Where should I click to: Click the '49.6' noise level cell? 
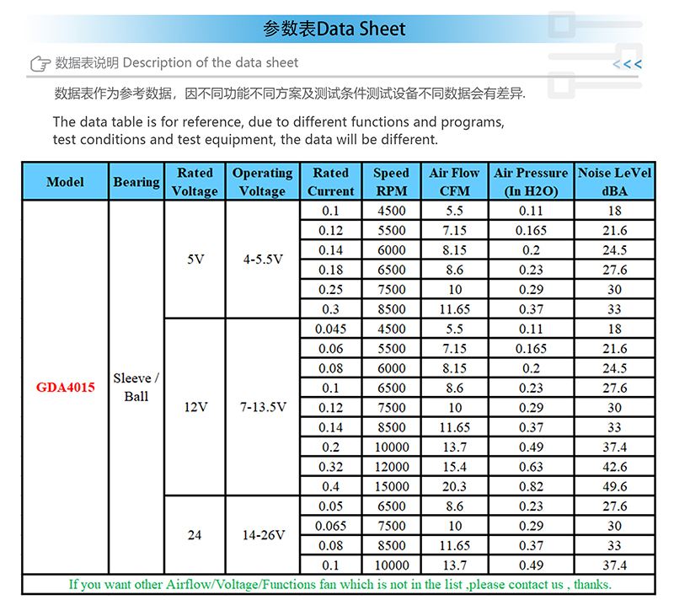click(x=615, y=486)
